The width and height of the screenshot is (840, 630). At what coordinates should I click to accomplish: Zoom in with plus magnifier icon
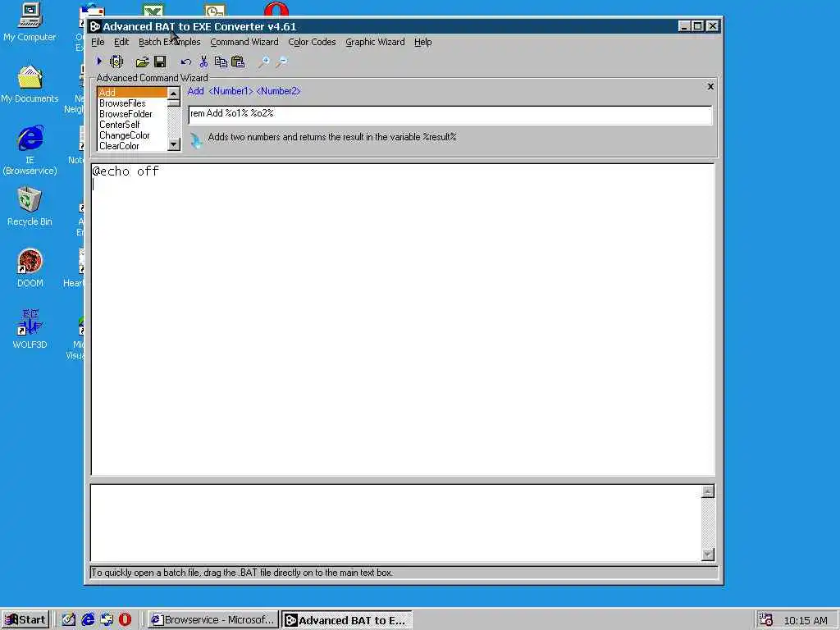[x=264, y=62]
